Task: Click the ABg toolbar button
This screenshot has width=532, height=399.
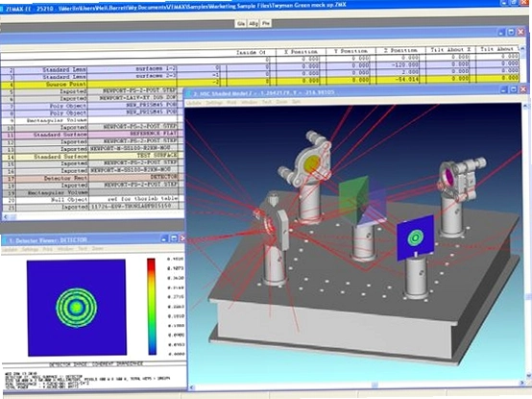Action: point(254,23)
